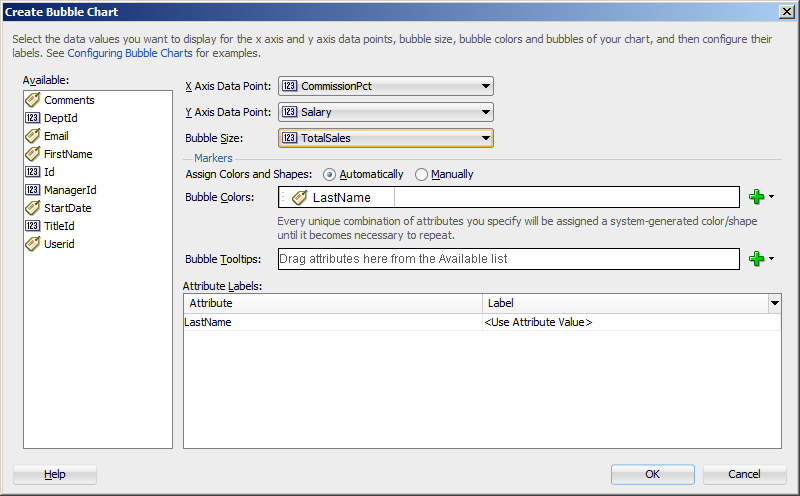This screenshot has width=800, height=496.
Task: Select FirstName in the Available list
Action: coord(68,154)
